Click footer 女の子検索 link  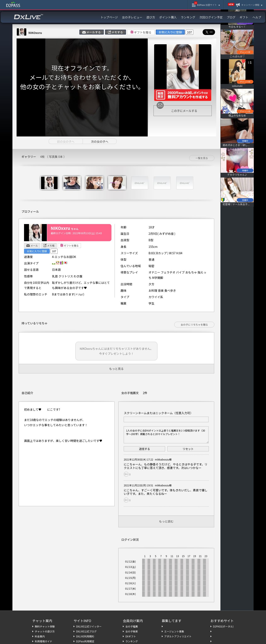[132, 632]
